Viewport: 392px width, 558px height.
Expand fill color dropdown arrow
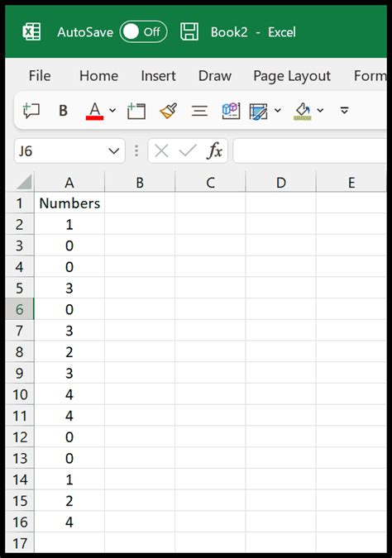[x=320, y=111]
